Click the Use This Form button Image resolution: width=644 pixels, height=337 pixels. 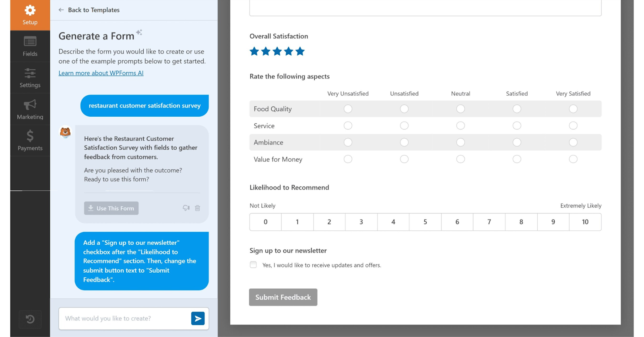pyautogui.click(x=111, y=208)
